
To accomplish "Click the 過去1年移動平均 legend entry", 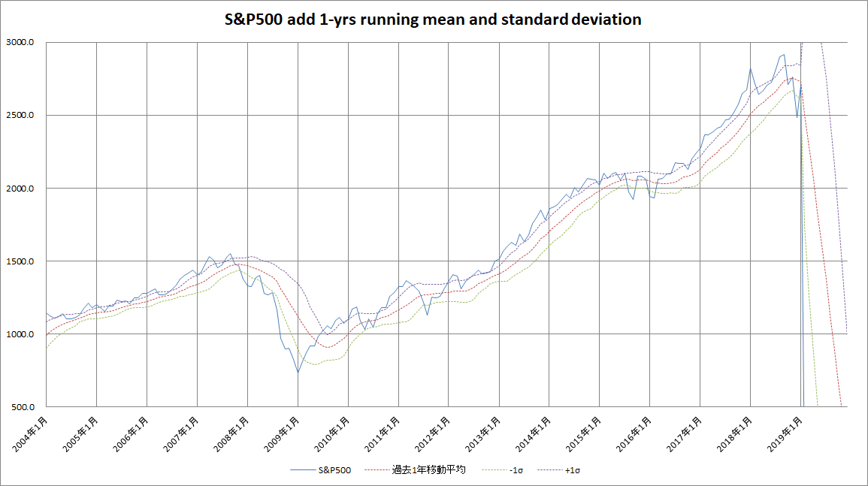I will [415, 470].
